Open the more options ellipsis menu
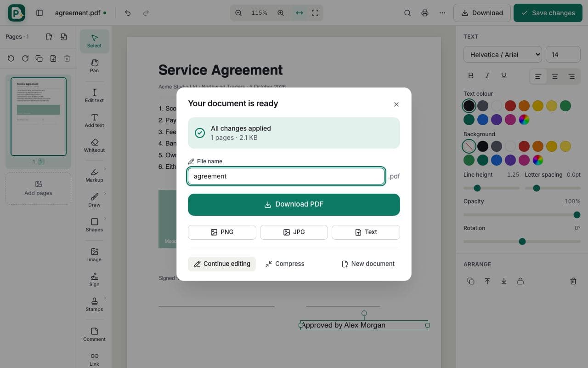Image resolution: width=588 pixels, height=368 pixels. 442,13
